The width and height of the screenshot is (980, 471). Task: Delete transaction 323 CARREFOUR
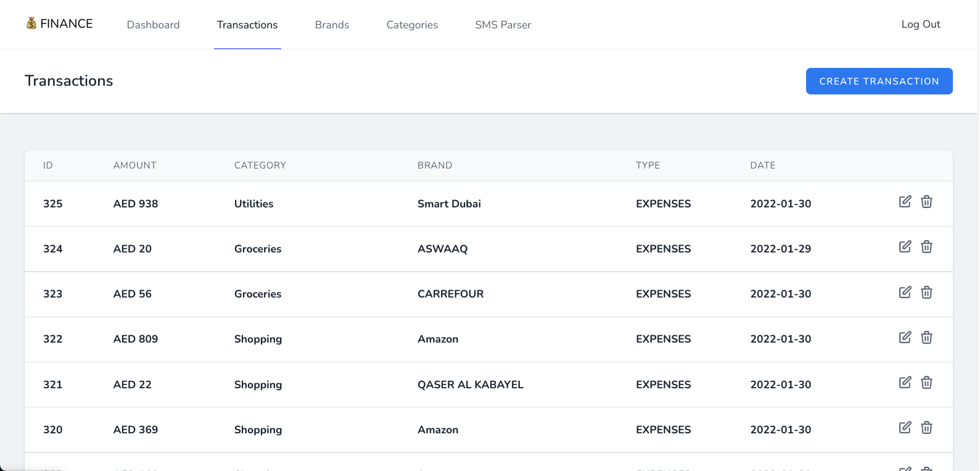(926, 292)
